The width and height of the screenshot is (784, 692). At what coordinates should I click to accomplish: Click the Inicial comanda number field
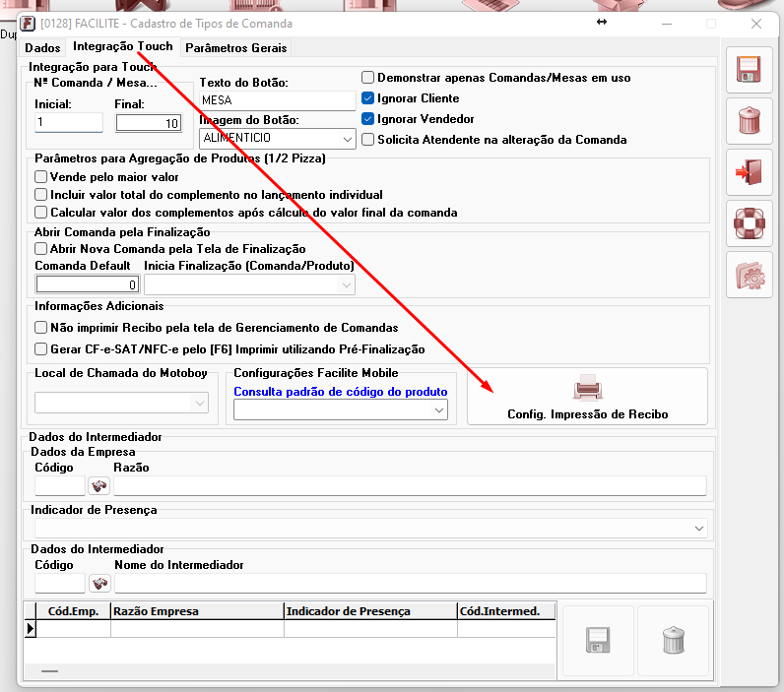tap(69, 122)
